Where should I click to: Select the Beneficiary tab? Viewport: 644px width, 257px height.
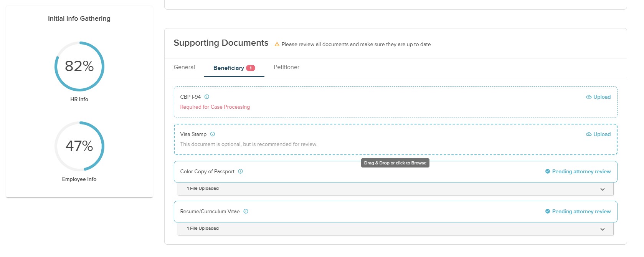229,68
